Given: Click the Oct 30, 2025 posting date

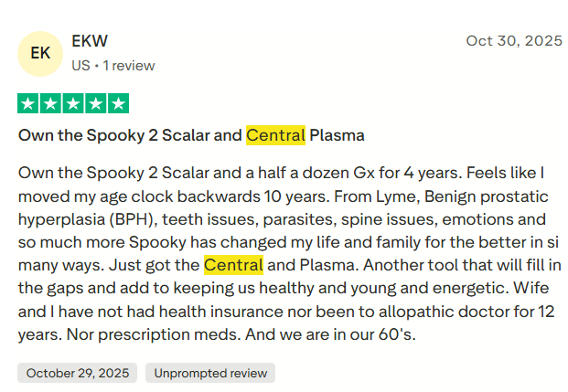Looking at the screenshot, I should pyautogui.click(x=514, y=41).
